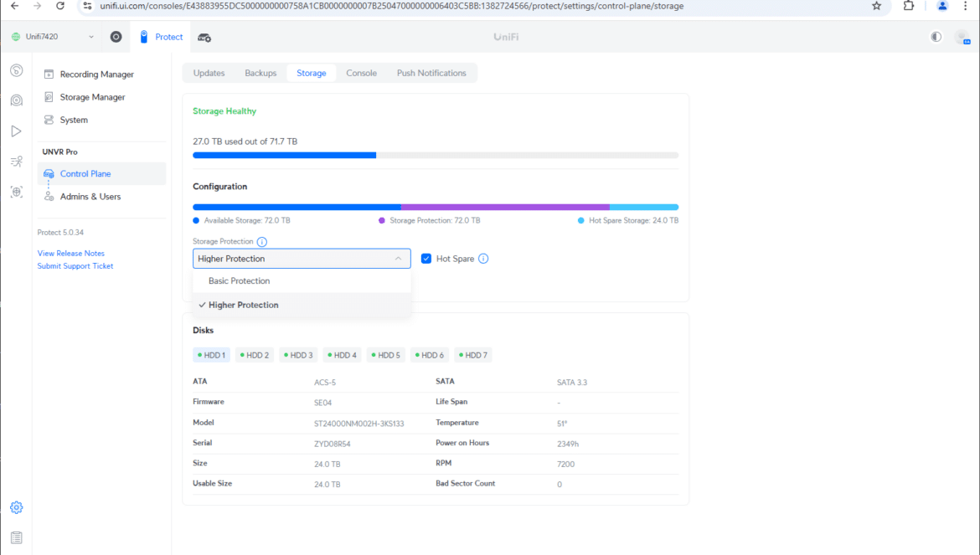980x555 pixels.
Task: Open the dashboard icon in left rail
Action: point(17,70)
